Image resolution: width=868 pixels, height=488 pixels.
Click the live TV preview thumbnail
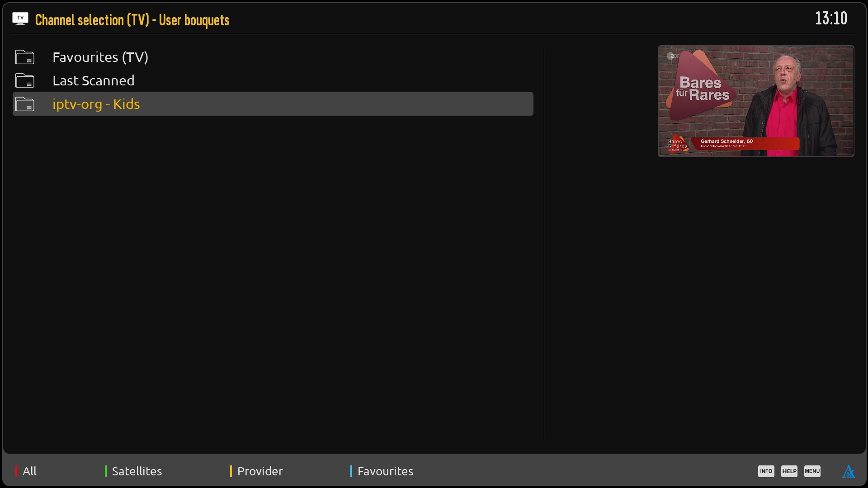click(756, 101)
